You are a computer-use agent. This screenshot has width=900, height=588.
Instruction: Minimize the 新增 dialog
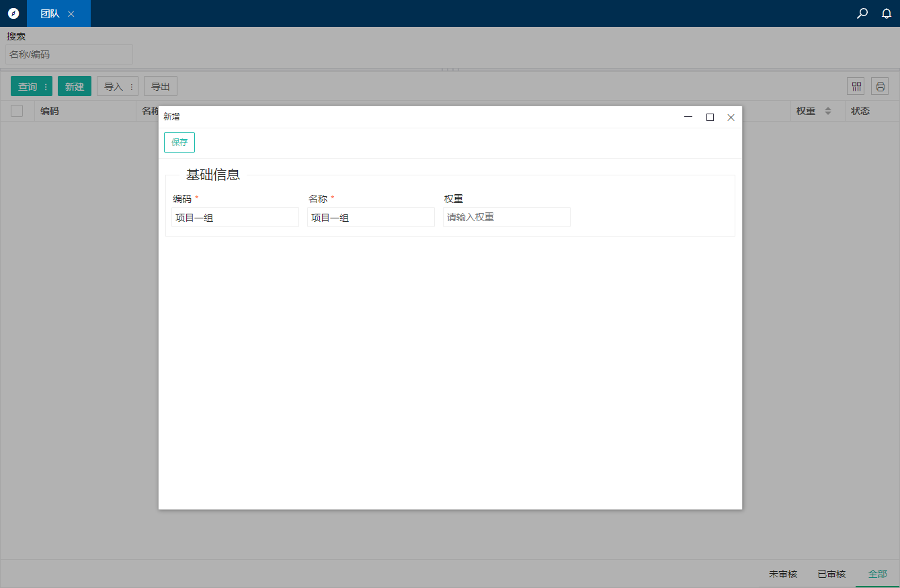pyautogui.click(x=688, y=117)
